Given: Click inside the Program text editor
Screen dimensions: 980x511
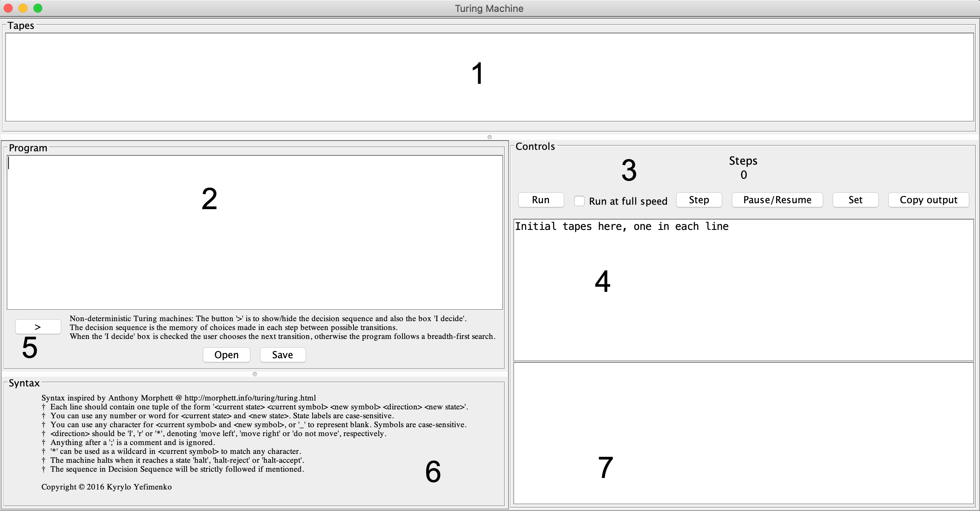Looking at the screenshot, I should tap(255, 247).
